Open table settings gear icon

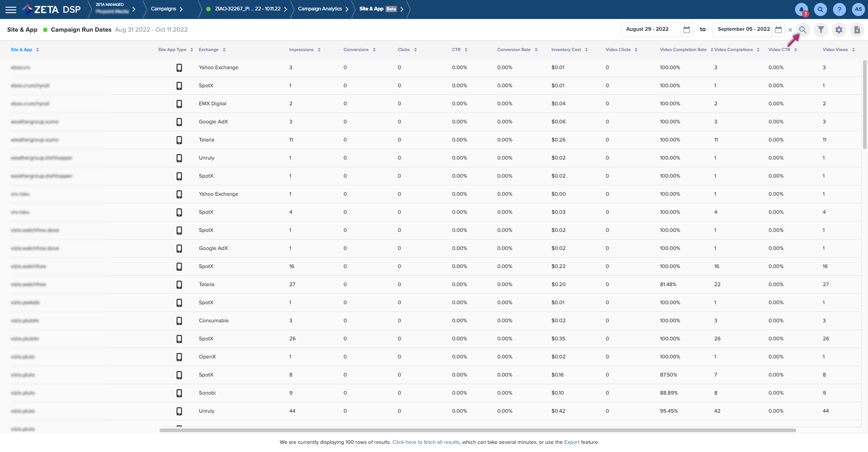click(x=839, y=30)
